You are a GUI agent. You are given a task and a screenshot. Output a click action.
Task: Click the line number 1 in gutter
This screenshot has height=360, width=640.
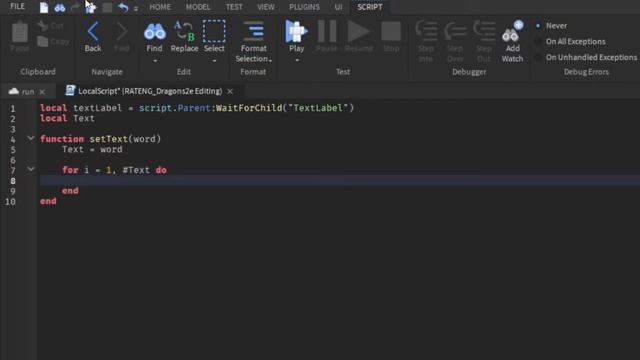click(13, 109)
